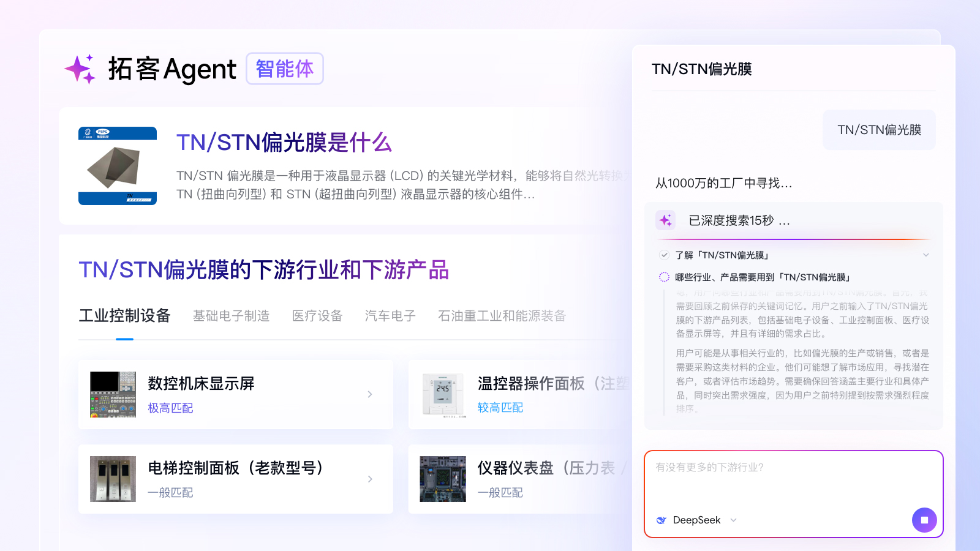Click the checked circle beside 了解「TN/STN偏光膜」
Viewport: 980px width, 551px height.
664,255
